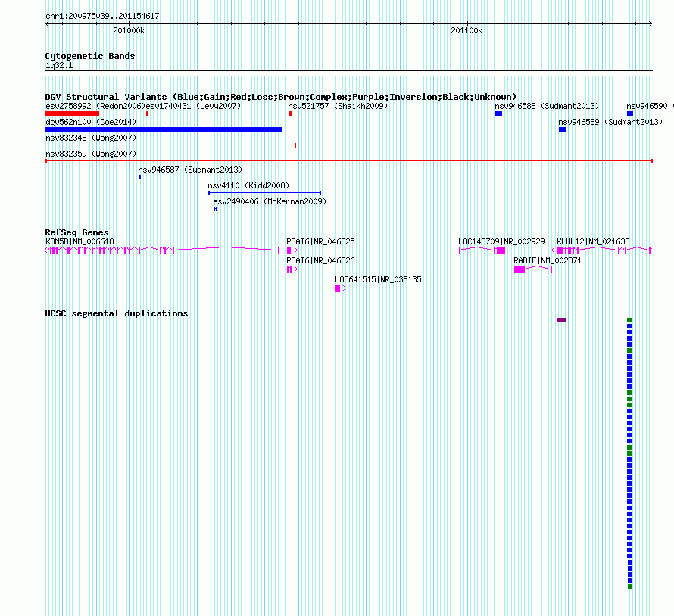Select the RABIF gene glyph
Viewport: 674px width, 616px height.
[x=533, y=269]
